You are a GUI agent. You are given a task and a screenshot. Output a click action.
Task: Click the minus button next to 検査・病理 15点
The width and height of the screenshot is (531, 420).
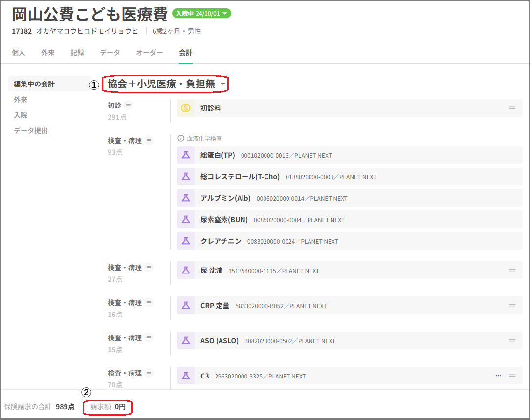pyautogui.click(x=149, y=337)
